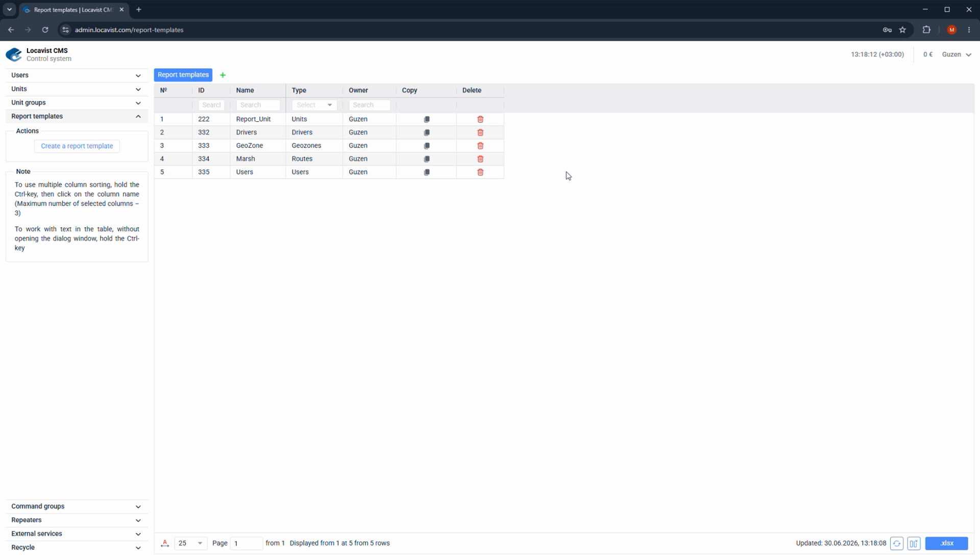Expand the Repeaters section
980x560 pixels.
point(77,520)
